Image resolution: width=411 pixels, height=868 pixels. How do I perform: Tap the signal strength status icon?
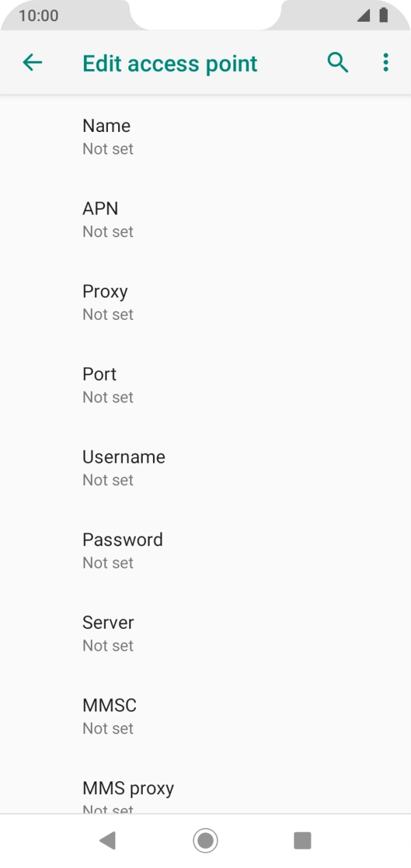coord(363,15)
